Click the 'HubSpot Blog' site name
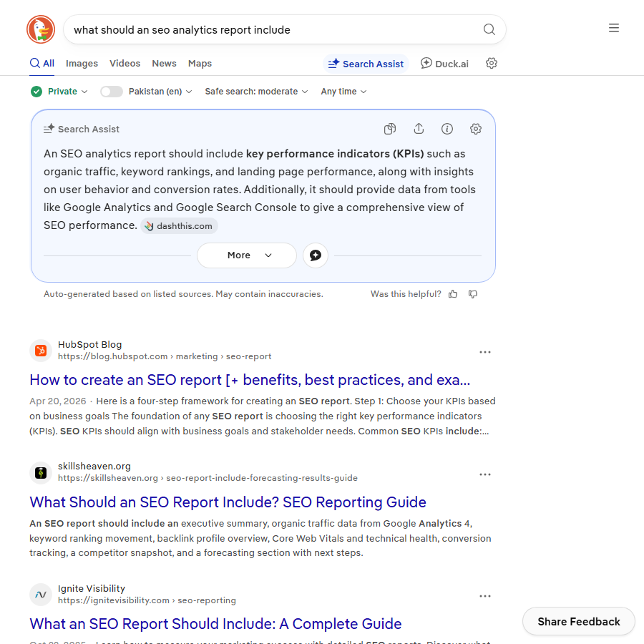This screenshot has width=644, height=644. pyautogui.click(x=89, y=345)
